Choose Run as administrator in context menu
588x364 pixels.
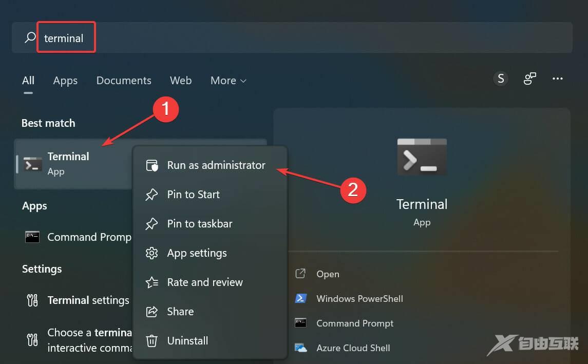click(210, 165)
